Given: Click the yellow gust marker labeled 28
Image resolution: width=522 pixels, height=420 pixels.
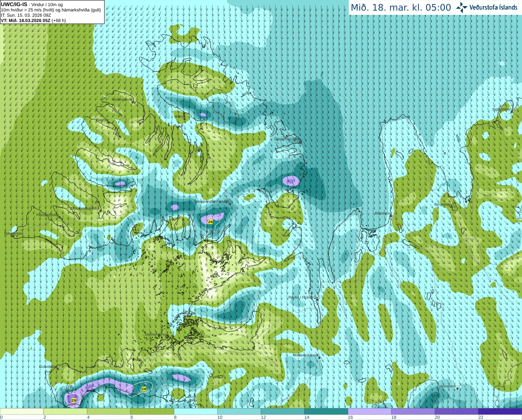Looking at the screenshot, I should point(144,389).
